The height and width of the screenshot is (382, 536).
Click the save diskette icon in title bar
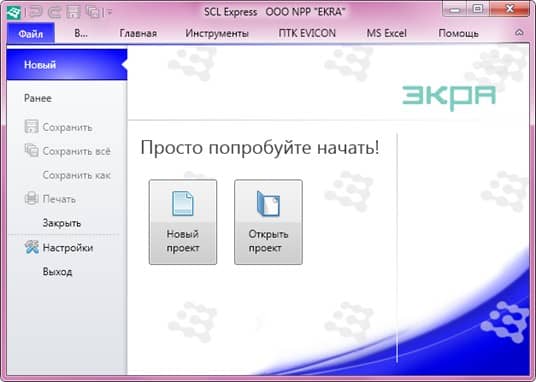click(x=73, y=12)
